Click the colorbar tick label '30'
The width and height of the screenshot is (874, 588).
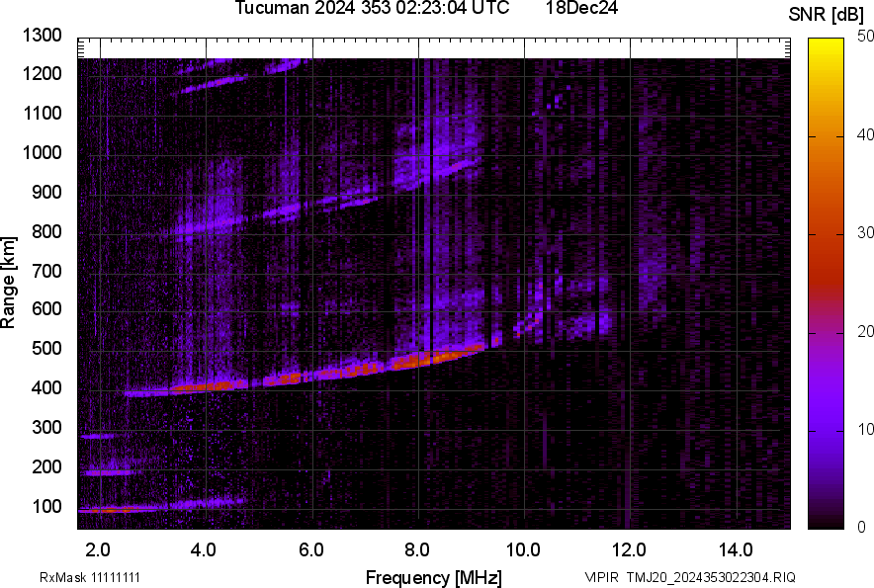coord(865,232)
